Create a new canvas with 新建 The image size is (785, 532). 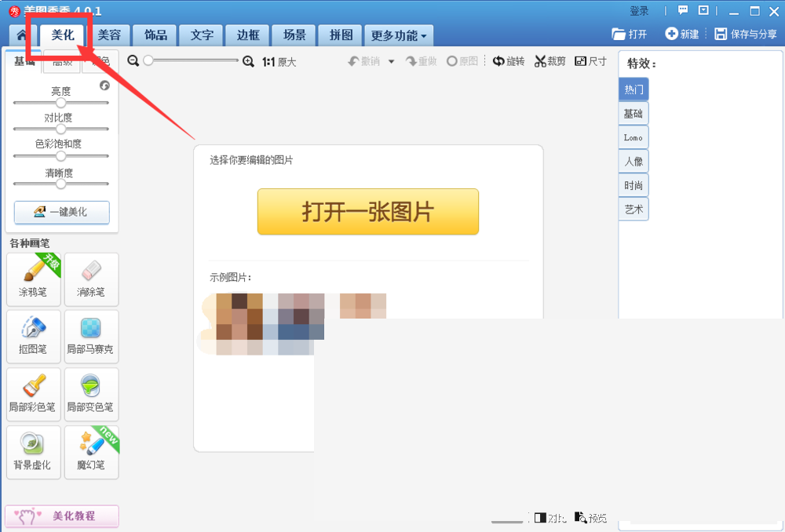(682, 34)
